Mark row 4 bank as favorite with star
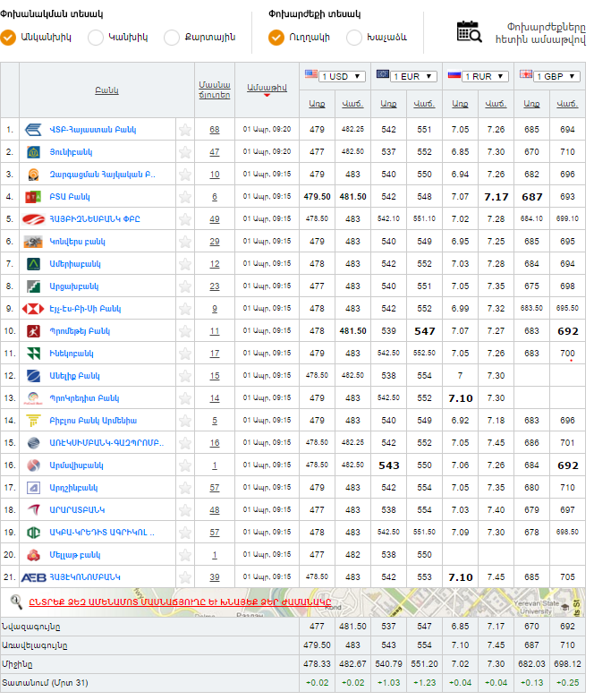Viewport: 594px width, 700px height. pos(185,197)
